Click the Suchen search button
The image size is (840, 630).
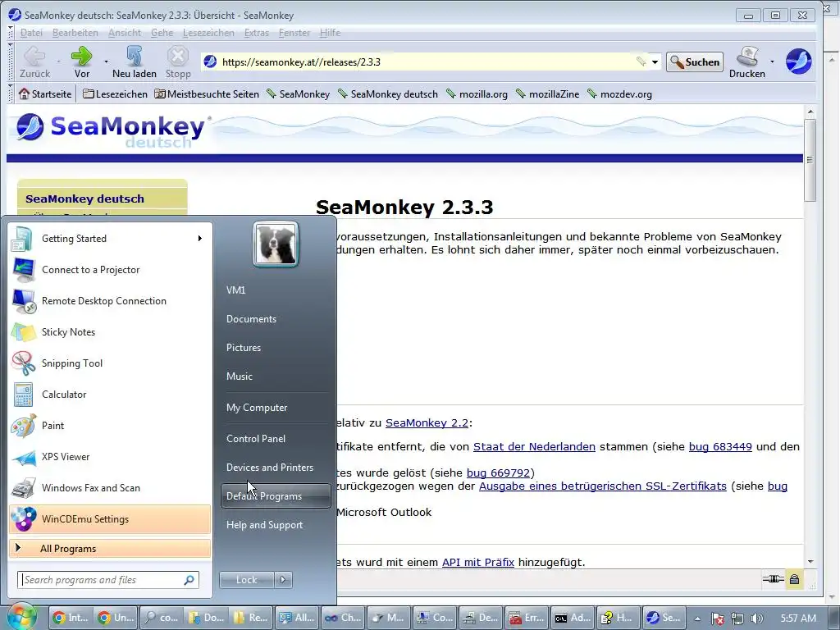tap(695, 62)
